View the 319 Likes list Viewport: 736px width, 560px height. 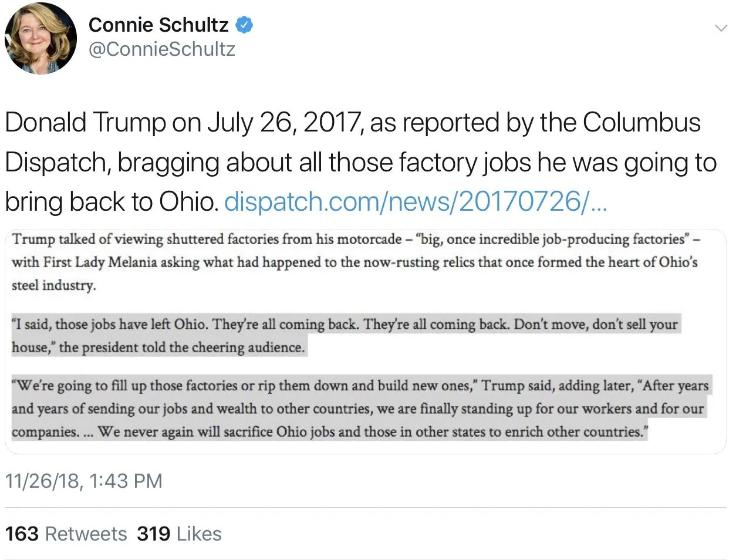coord(179,534)
